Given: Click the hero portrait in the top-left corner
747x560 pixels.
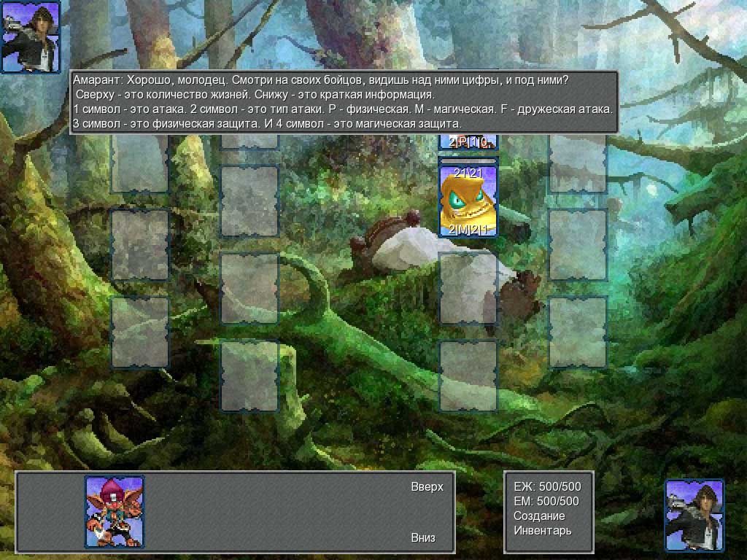Looking at the screenshot, I should [x=31, y=37].
